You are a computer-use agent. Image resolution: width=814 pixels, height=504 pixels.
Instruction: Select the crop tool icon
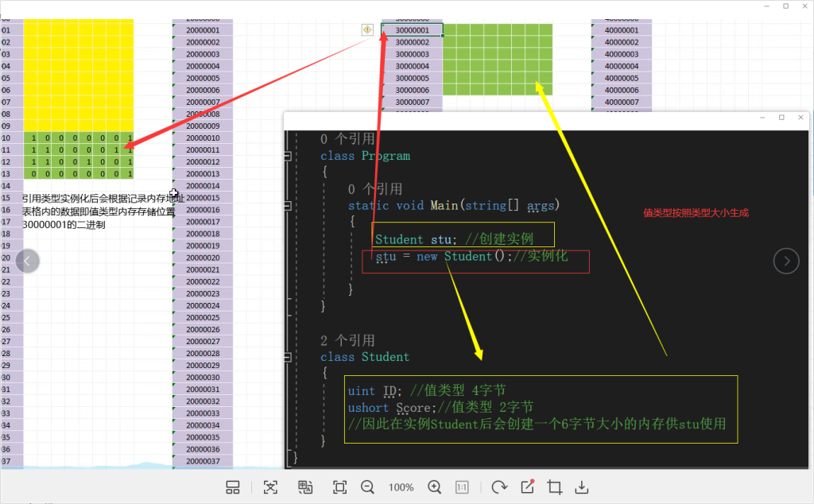[554, 487]
